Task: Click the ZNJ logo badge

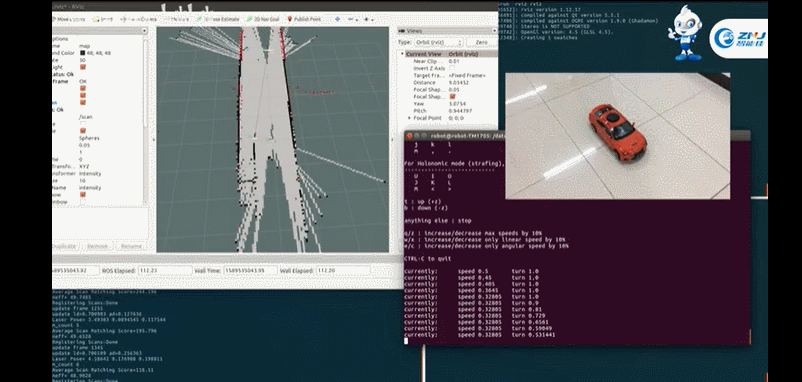Action: click(738, 38)
